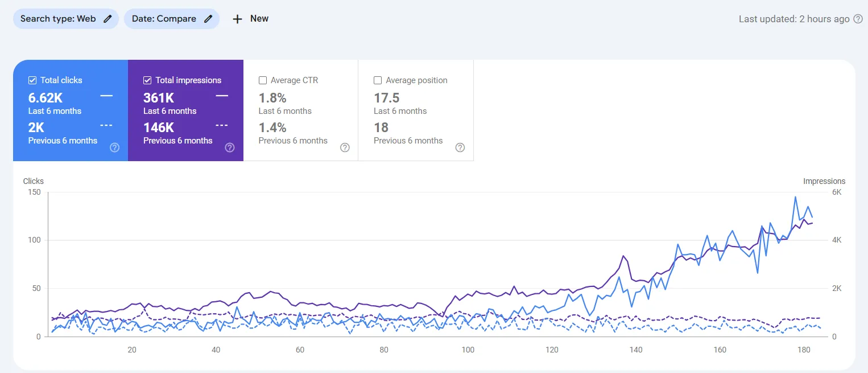Click the 17.5 average position value
This screenshot has width=868, height=373.
(x=387, y=98)
